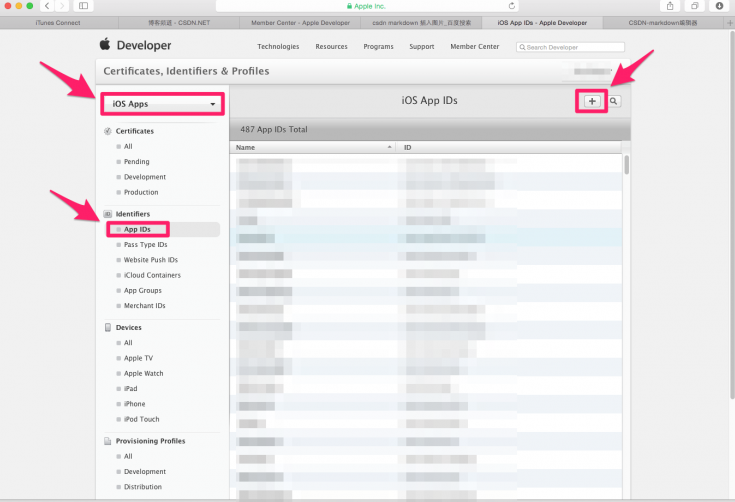Viewport: 735px width, 502px height.
Task: Click the Devices section icon
Action: click(108, 327)
